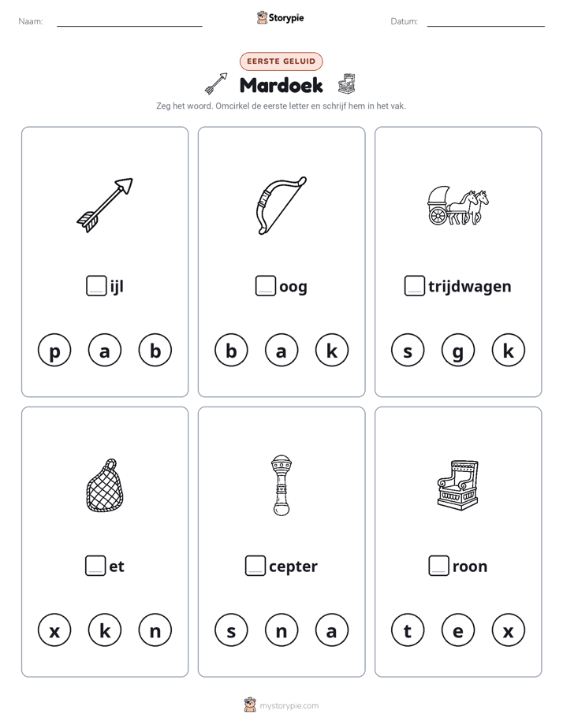563x728 pixels.
Task: Click the Datum line field
Action: (x=486, y=21)
